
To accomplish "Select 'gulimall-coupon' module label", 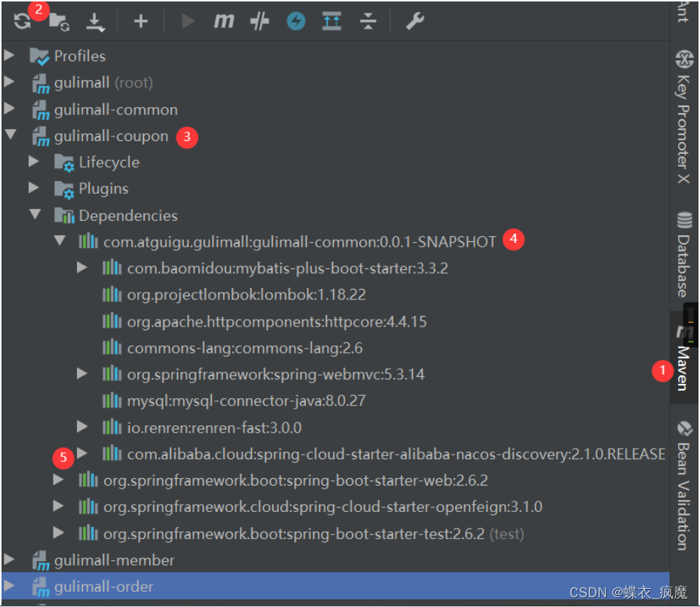I will (112, 136).
